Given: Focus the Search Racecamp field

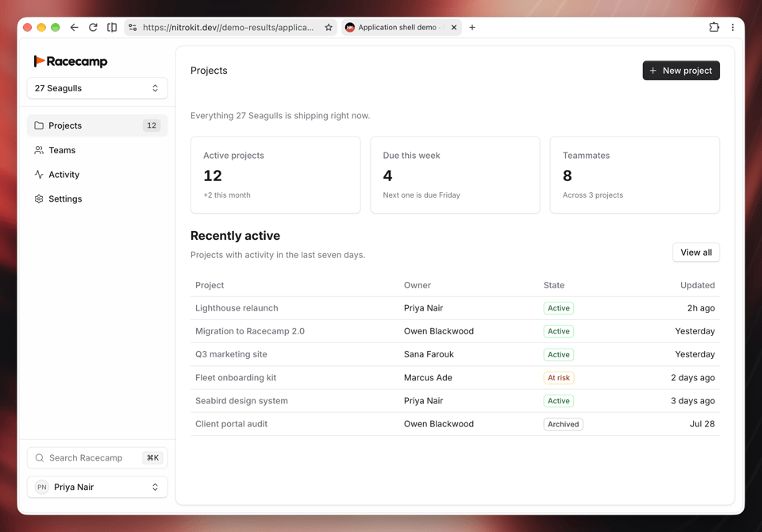Looking at the screenshot, I should point(97,457).
